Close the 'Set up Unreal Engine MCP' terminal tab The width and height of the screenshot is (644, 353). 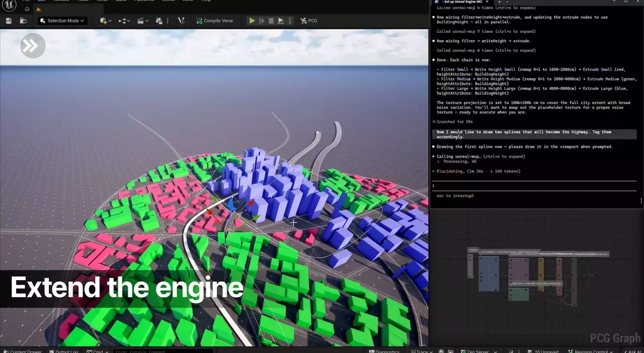487,2
